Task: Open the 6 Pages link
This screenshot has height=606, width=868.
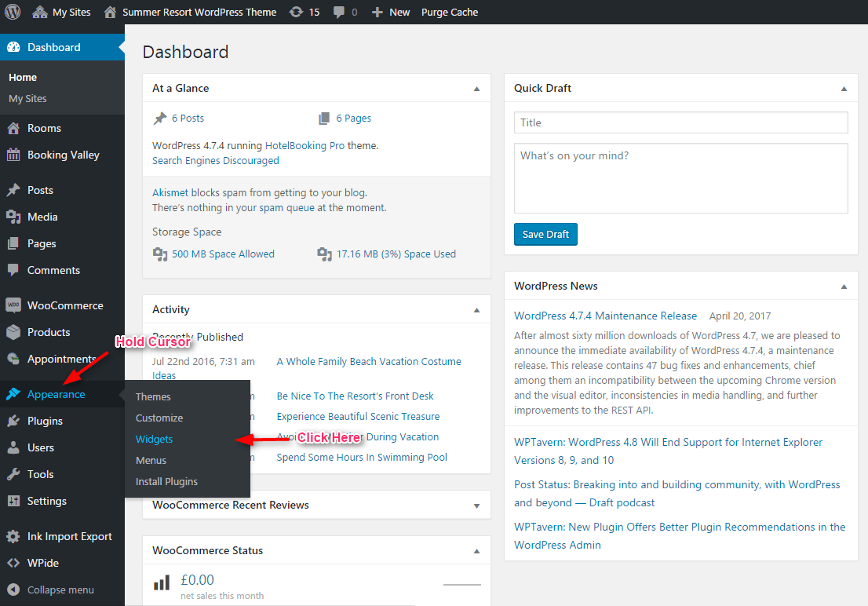Action: pos(354,118)
